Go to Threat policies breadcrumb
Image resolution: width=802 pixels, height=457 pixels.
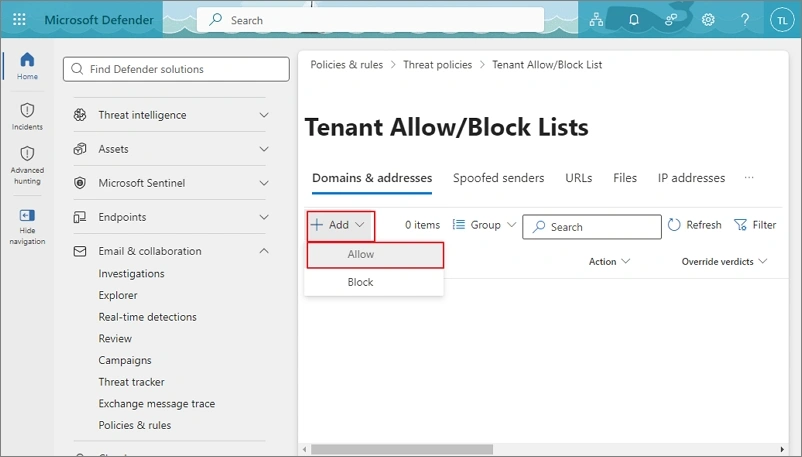click(437, 64)
